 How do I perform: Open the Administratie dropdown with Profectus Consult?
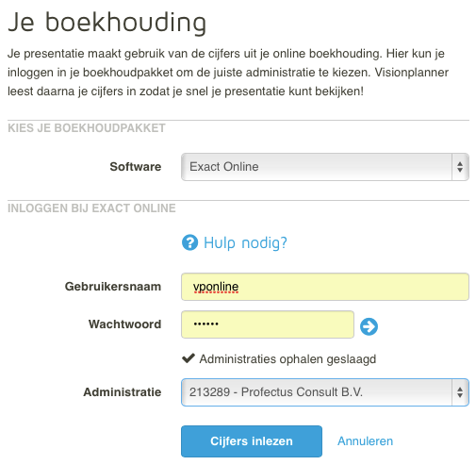pos(325,392)
